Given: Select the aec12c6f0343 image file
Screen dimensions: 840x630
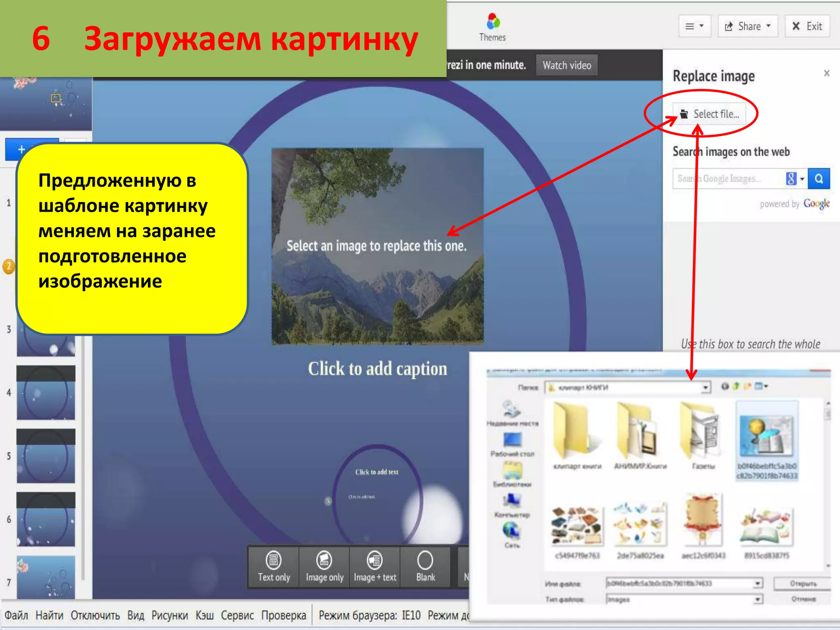Looking at the screenshot, I should pos(703,527).
